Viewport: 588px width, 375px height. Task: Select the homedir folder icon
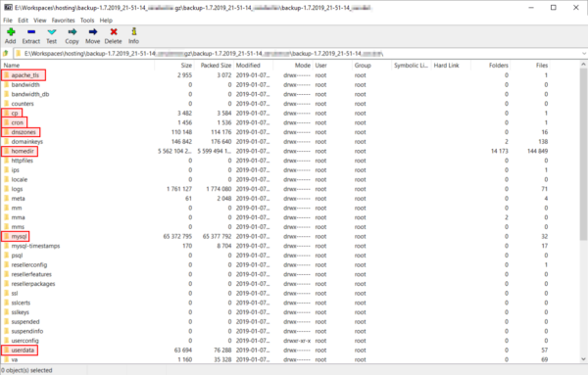tap(7, 151)
